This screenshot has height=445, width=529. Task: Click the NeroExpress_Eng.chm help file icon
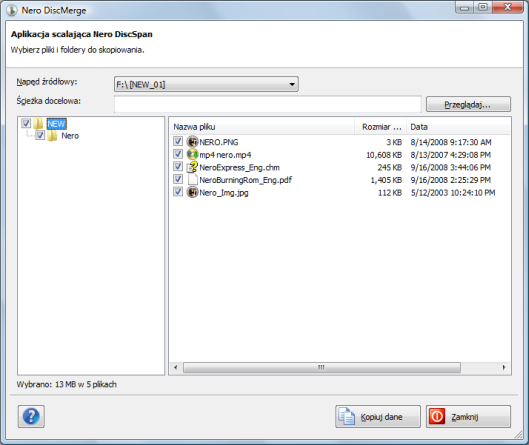[x=192, y=167]
